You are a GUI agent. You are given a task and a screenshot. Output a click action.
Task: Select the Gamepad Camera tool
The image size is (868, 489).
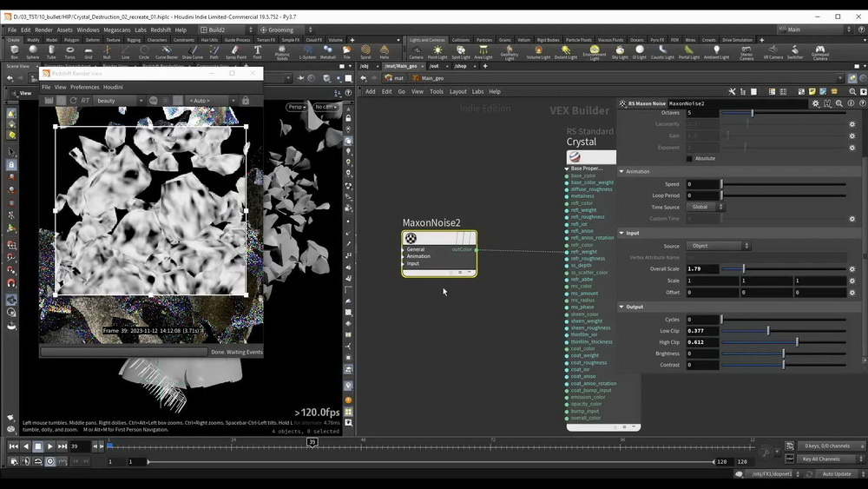pos(820,53)
